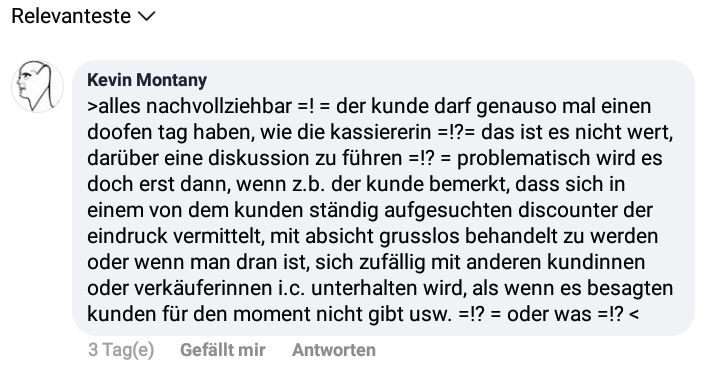Click the word kundinnen in the comment

pyautogui.click(x=596, y=262)
